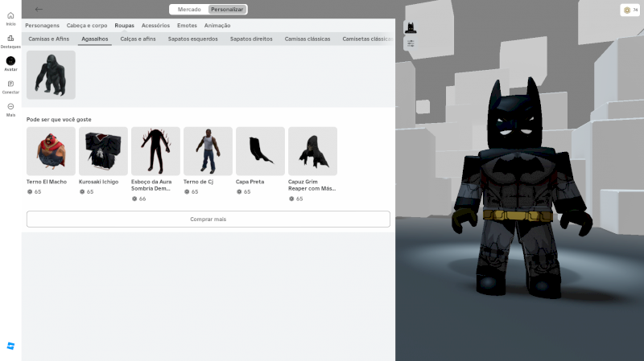Open the Acessórios category menu
The image size is (644, 361).
click(155, 26)
